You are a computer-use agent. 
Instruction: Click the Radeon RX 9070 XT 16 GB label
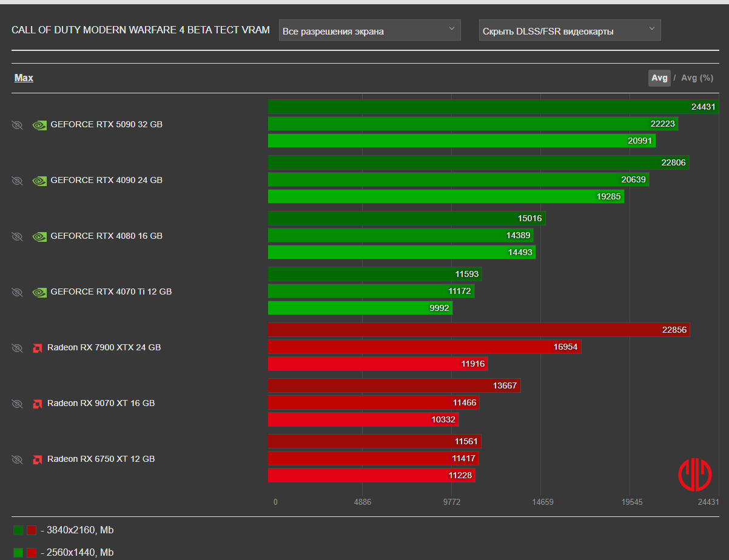(101, 403)
